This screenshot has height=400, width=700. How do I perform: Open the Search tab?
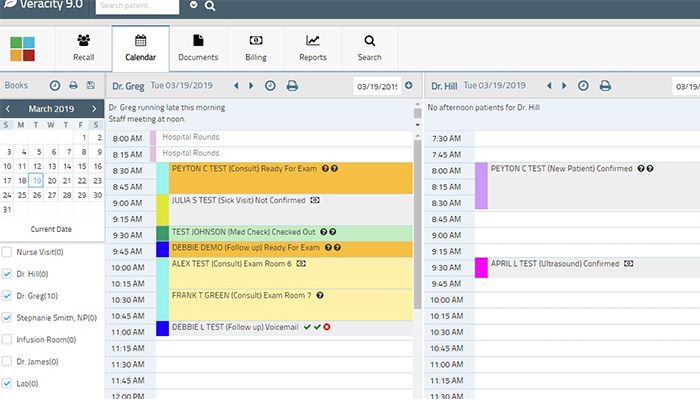(370, 48)
